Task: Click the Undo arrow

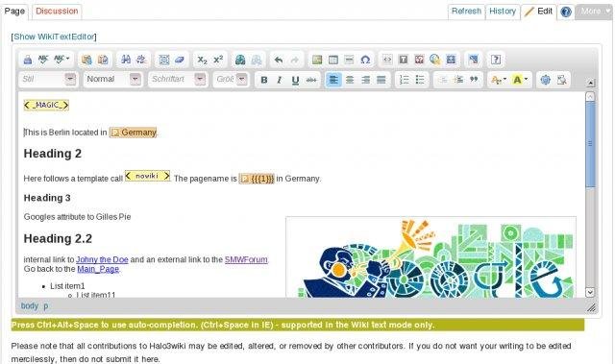Action: click(x=279, y=60)
